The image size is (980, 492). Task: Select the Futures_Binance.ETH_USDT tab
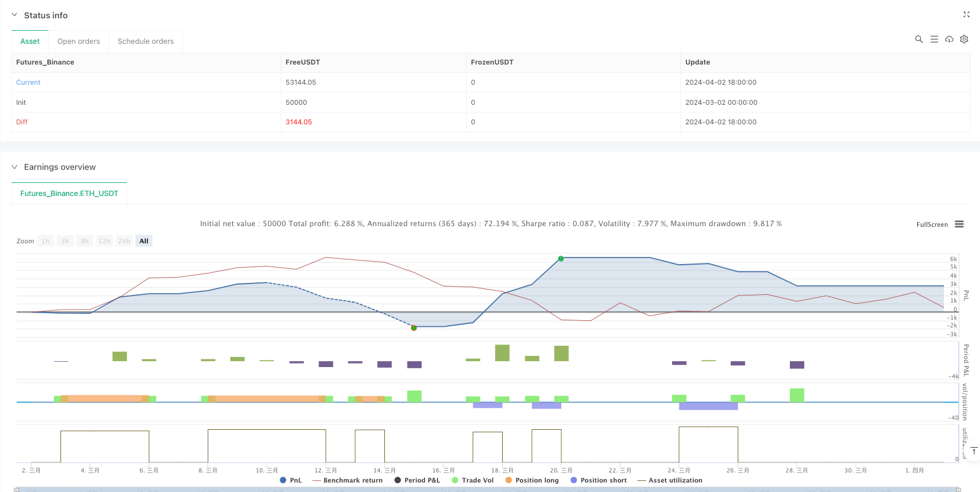pyautogui.click(x=69, y=194)
